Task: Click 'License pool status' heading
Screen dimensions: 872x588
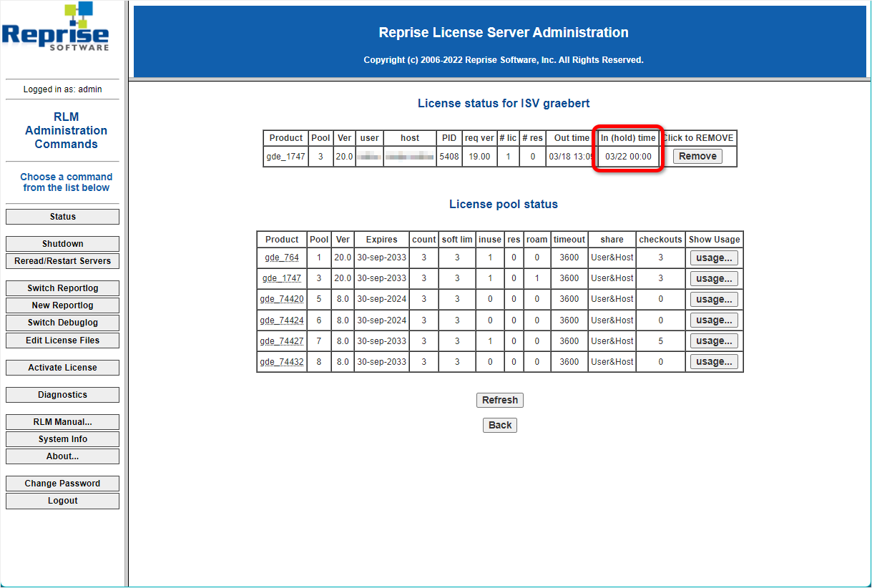Action: point(504,205)
